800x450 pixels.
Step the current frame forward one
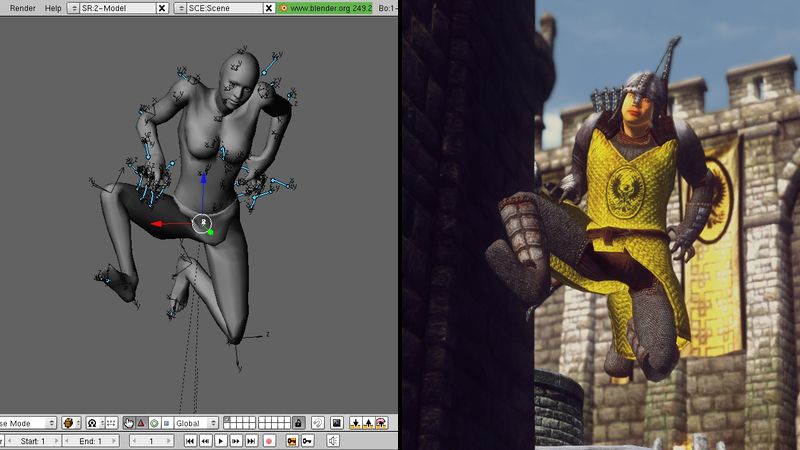tap(169, 441)
